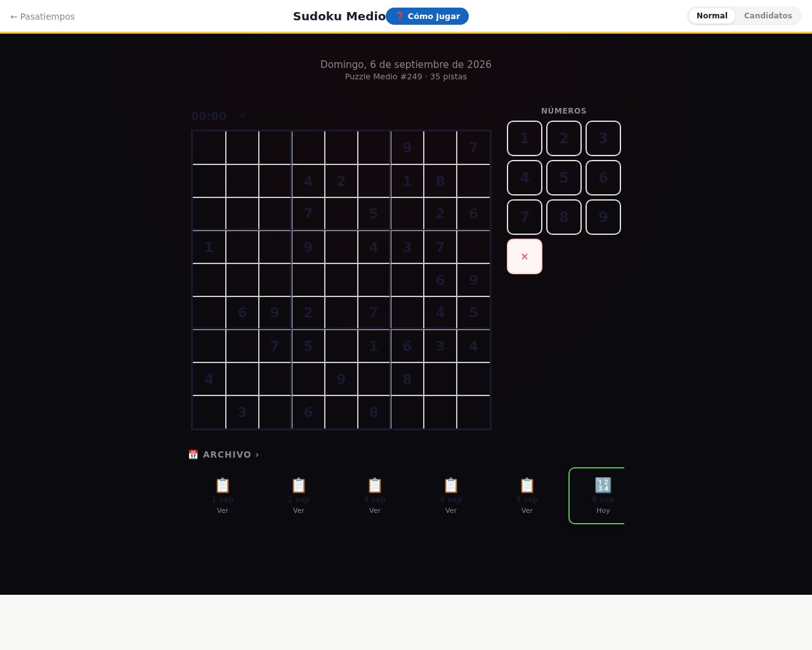Viewport: 812px width, 650px height.
Task: Select number 9 on the number pad
Action: click(x=603, y=217)
